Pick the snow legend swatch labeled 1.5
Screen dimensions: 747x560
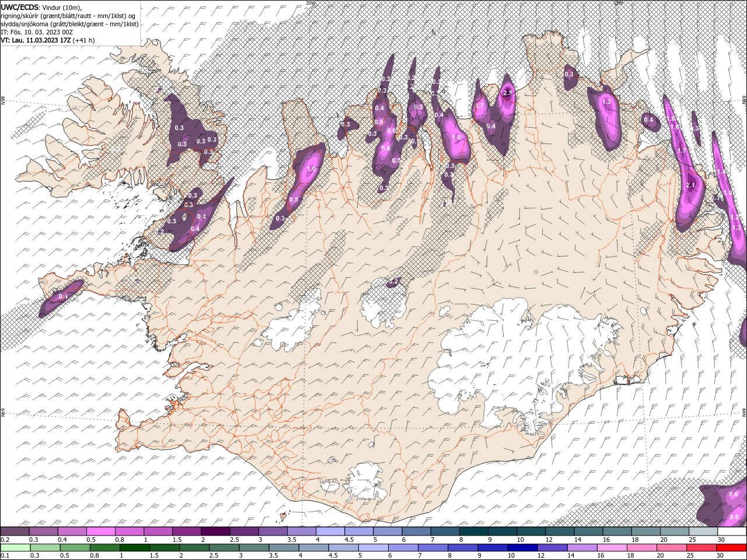186,531
